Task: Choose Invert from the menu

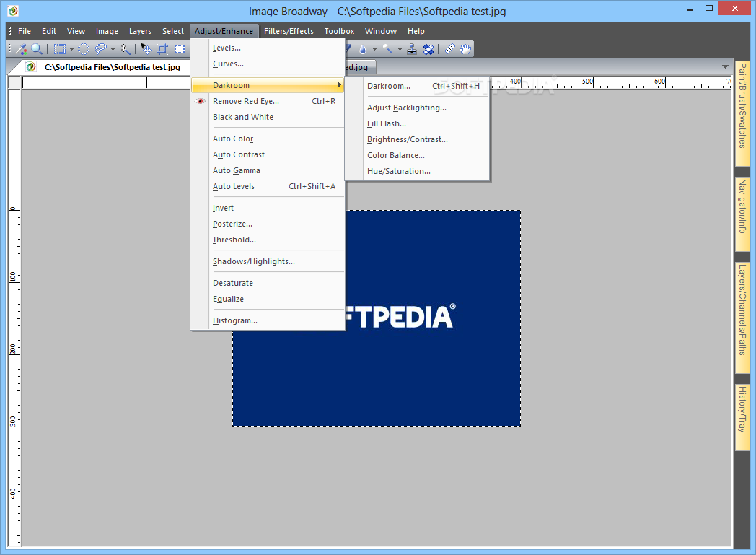Action: tap(268, 209)
